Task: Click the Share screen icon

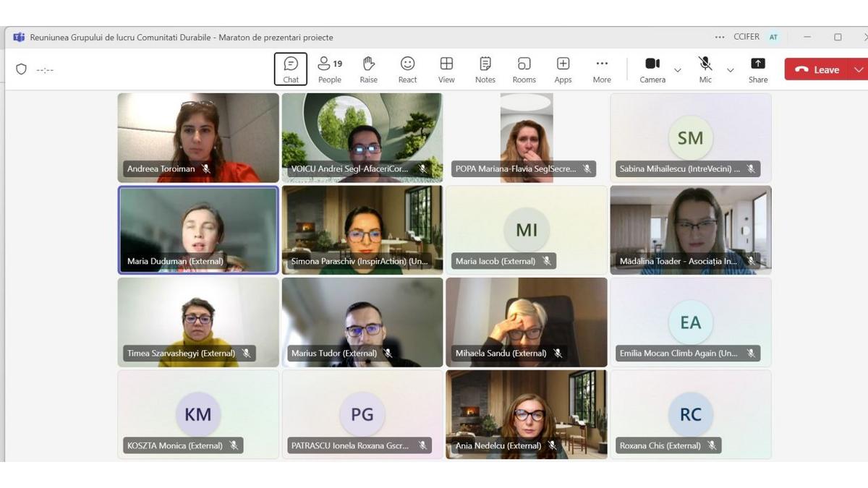Action: tap(758, 69)
